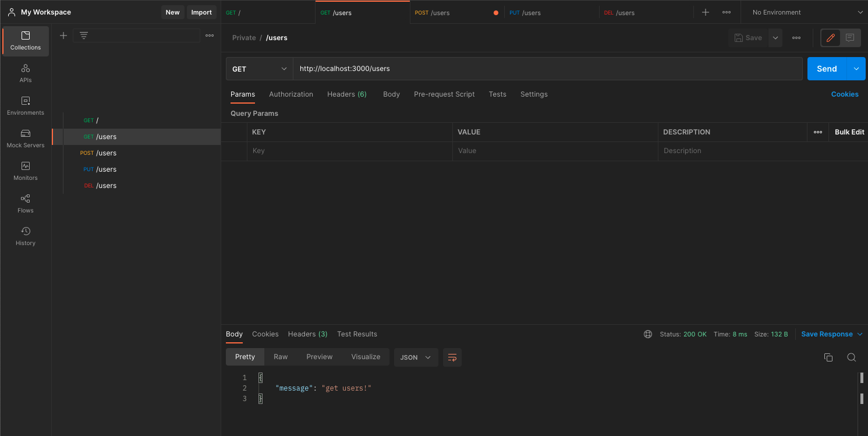This screenshot has width=868, height=436.
Task: Open request more actions next to Save
Action: 796,38
